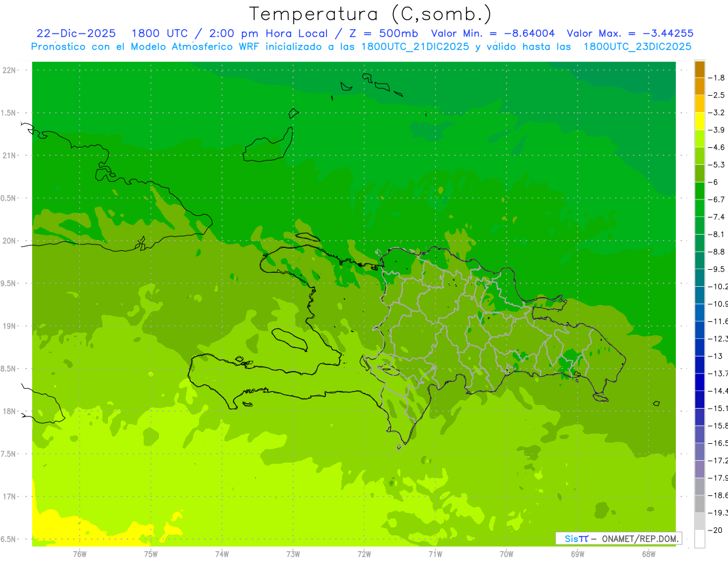Click the gold legend swatch between -2.5 and -3.2
This screenshot has width=728, height=562.
click(x=699, y=104)
